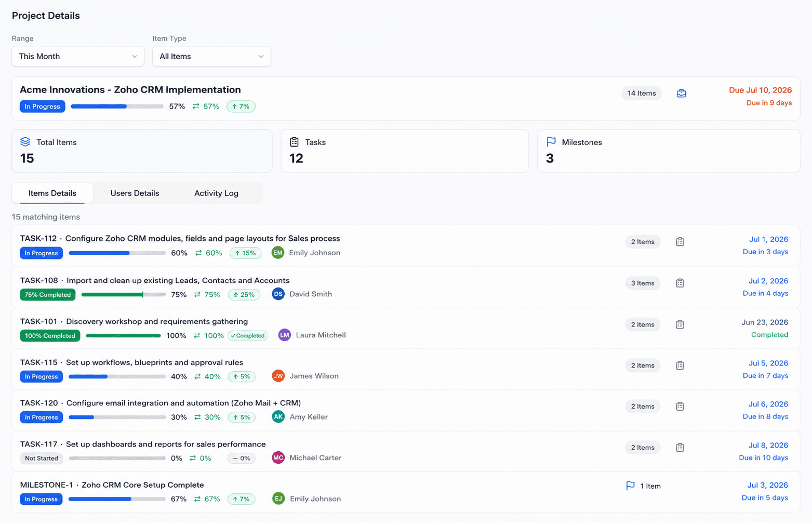Click the Jul 1, 2026 due date

pyautogui.click(x=768, y=240)
